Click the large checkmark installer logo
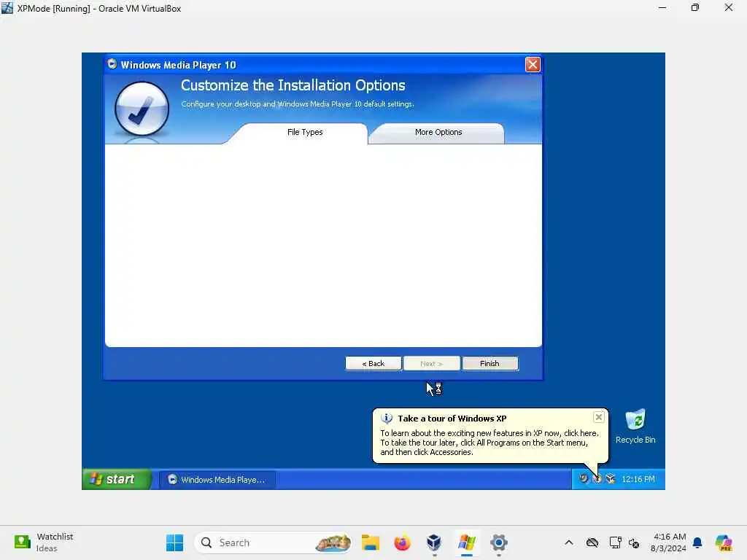The width and height of the screenshot is (747, 560). [142, 109]
